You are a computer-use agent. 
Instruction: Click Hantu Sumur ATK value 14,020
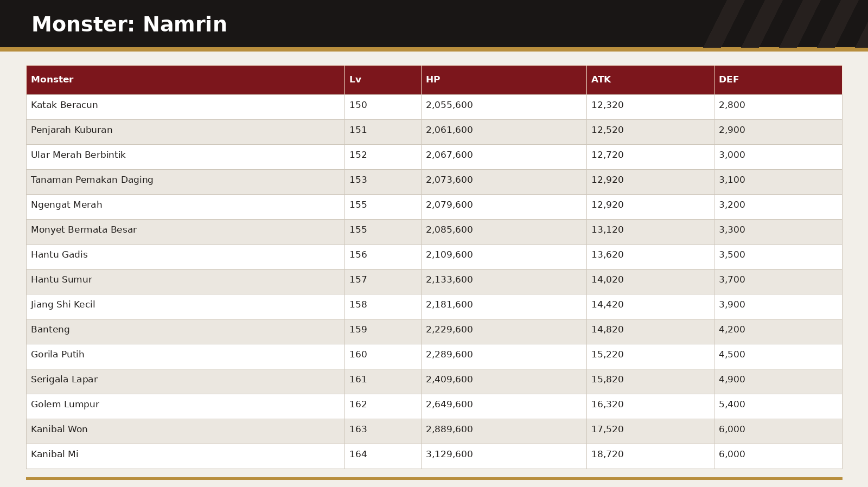point(608,280)
